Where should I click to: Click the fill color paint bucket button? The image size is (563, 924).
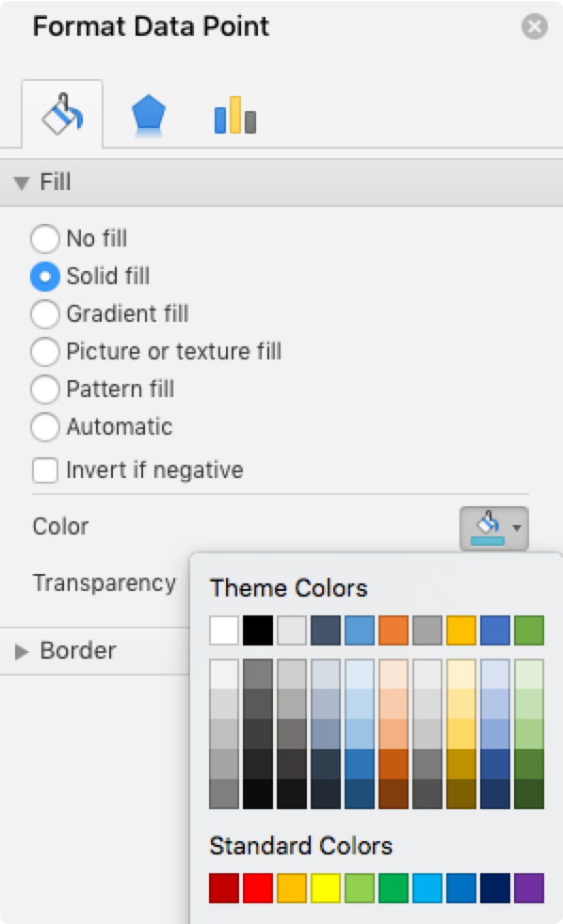(488, 528)
